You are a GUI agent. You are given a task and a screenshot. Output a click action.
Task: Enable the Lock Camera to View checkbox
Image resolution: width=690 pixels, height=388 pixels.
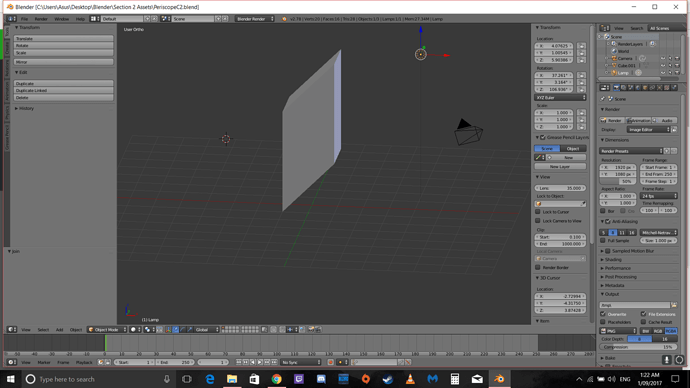coord(538,221)
